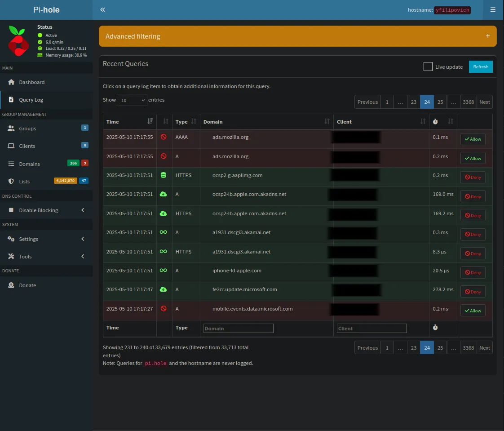Click forwarded cloud icon for fe2cr.update.microsoft.com
Image resolution: width=504 pixels, height=431 pixels.
click(164, 289)
